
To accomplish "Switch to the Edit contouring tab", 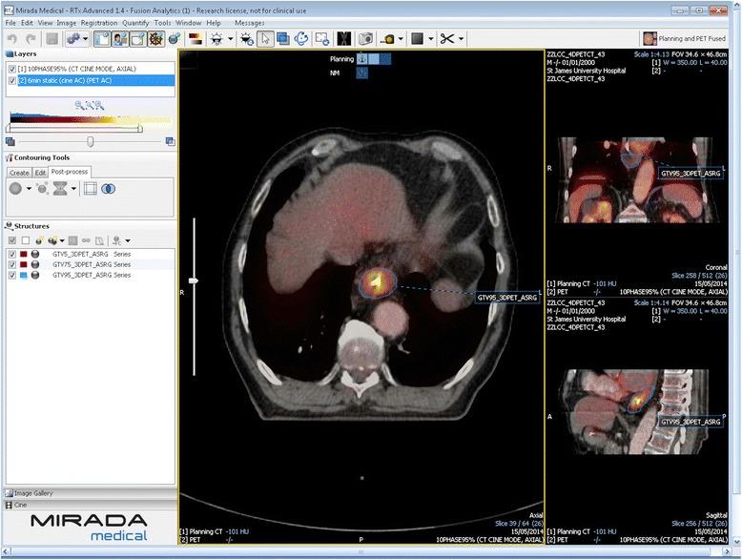I will [x=40, y=173].
